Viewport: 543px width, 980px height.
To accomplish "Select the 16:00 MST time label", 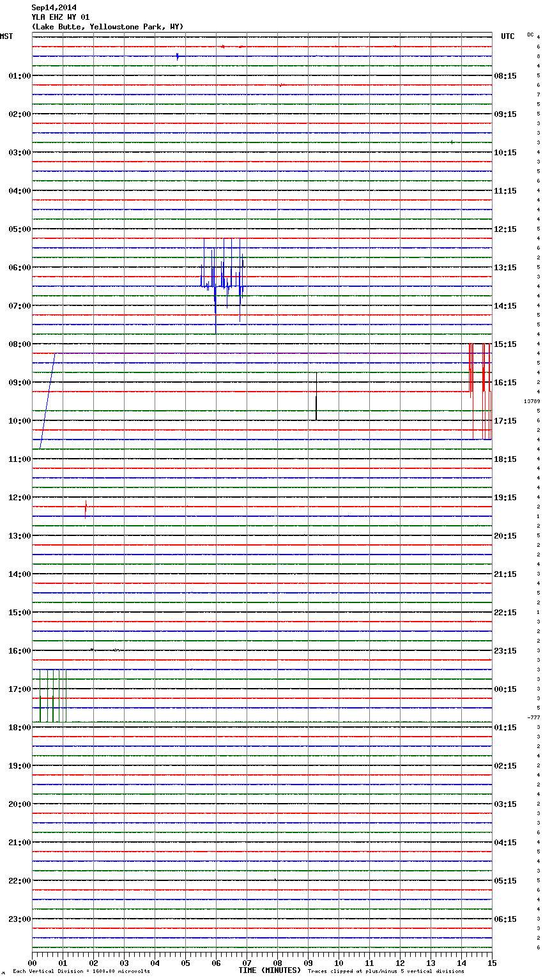I will point(19,651).
